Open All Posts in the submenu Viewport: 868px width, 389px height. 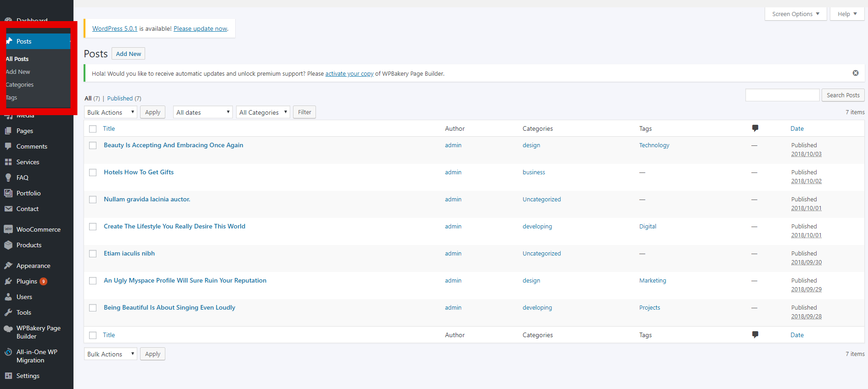17,59
